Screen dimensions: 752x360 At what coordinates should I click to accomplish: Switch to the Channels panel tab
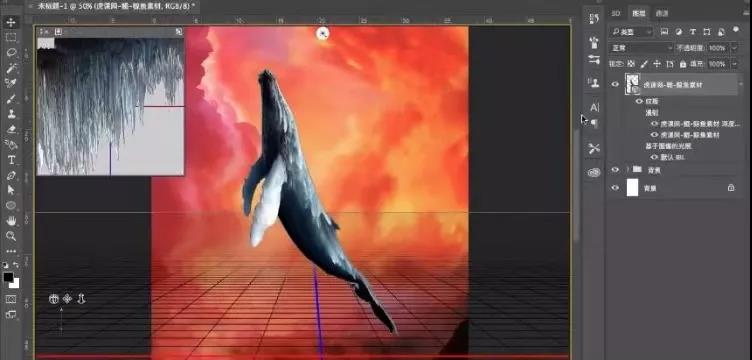tap(662, 13)
